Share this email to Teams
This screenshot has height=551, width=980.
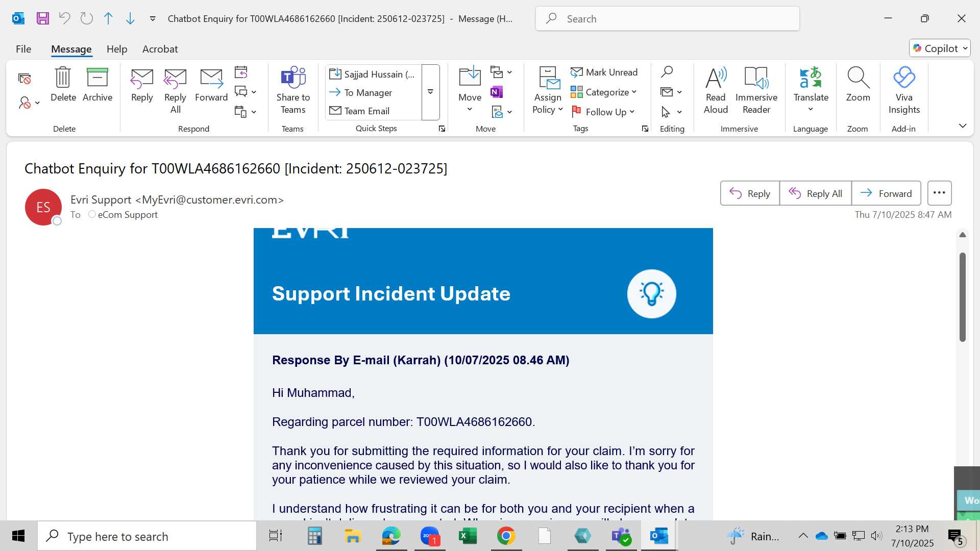(293, 91)
